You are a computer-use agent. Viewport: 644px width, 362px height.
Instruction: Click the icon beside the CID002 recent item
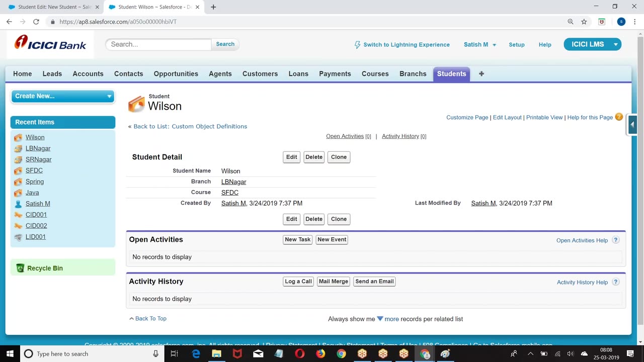tap(18, 226)
